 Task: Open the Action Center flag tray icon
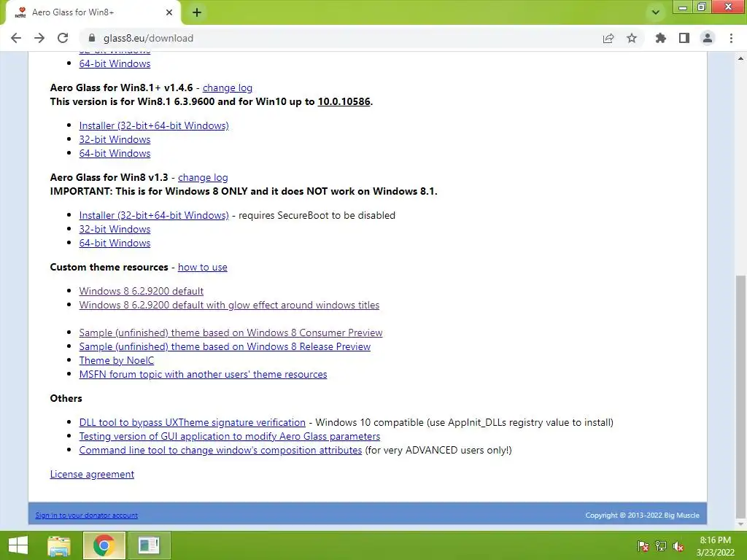(643, 546)
